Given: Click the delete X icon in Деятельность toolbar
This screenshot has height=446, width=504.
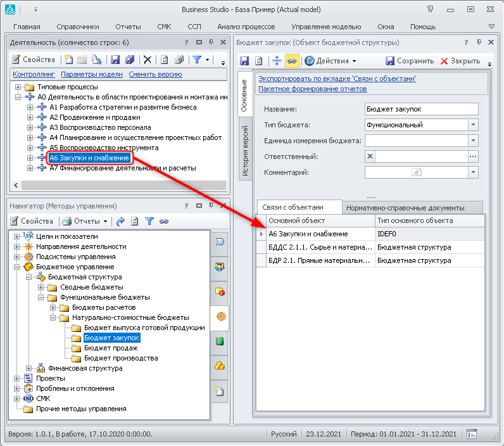Looking at the screenshot, I should (x=147, y=60).
